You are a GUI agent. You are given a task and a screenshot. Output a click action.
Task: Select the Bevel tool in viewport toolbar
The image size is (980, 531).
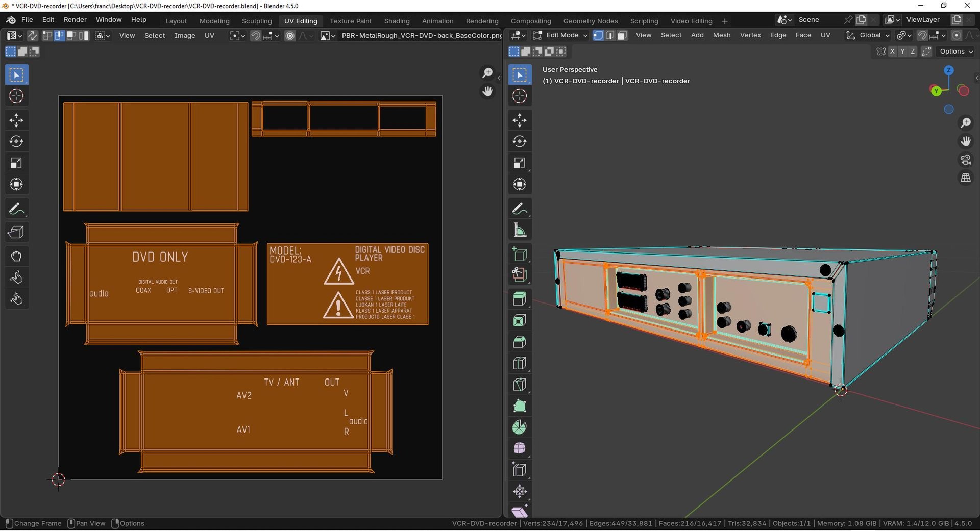(x=520, y=342)
